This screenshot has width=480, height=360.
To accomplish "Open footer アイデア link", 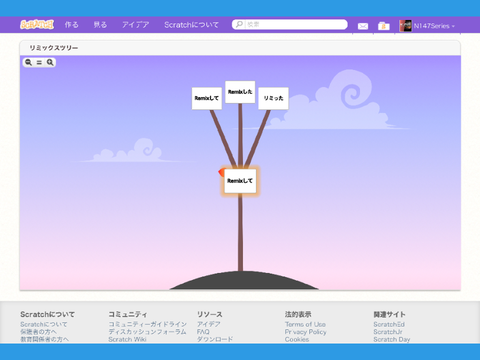I will [208, 324].
